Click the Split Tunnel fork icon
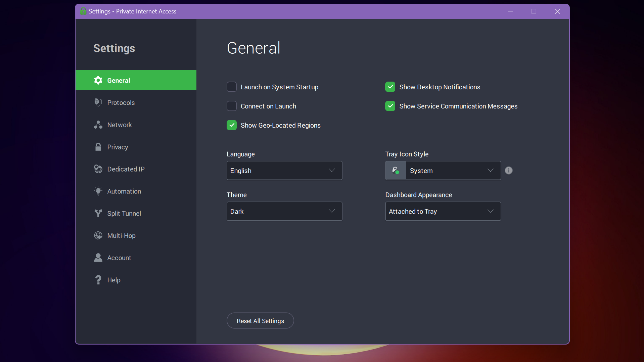 tap(98, 213)
